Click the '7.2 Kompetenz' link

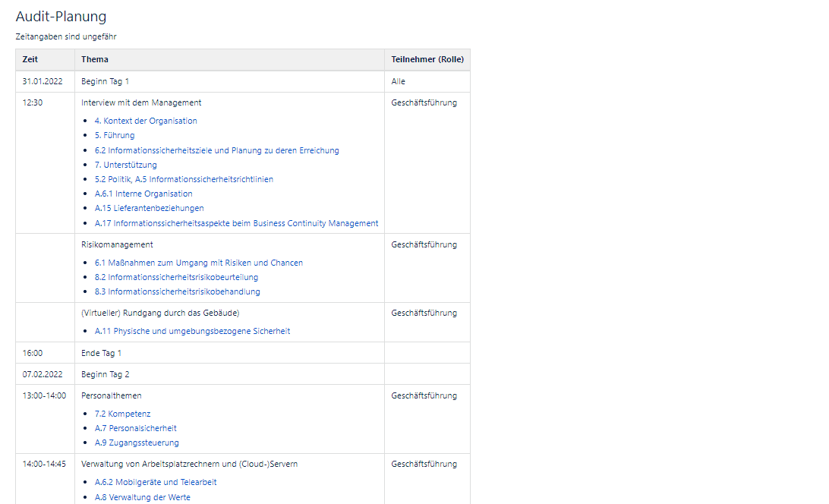point(122,414)
